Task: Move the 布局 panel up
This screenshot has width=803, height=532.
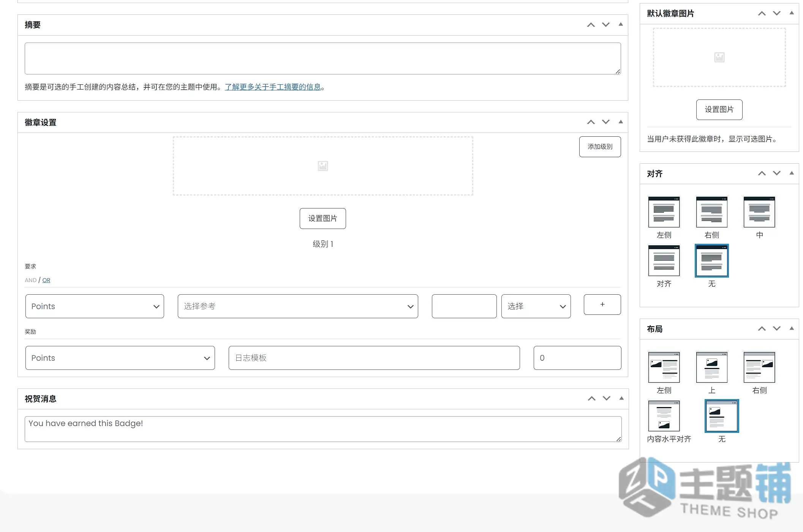Action: [762, 329]
